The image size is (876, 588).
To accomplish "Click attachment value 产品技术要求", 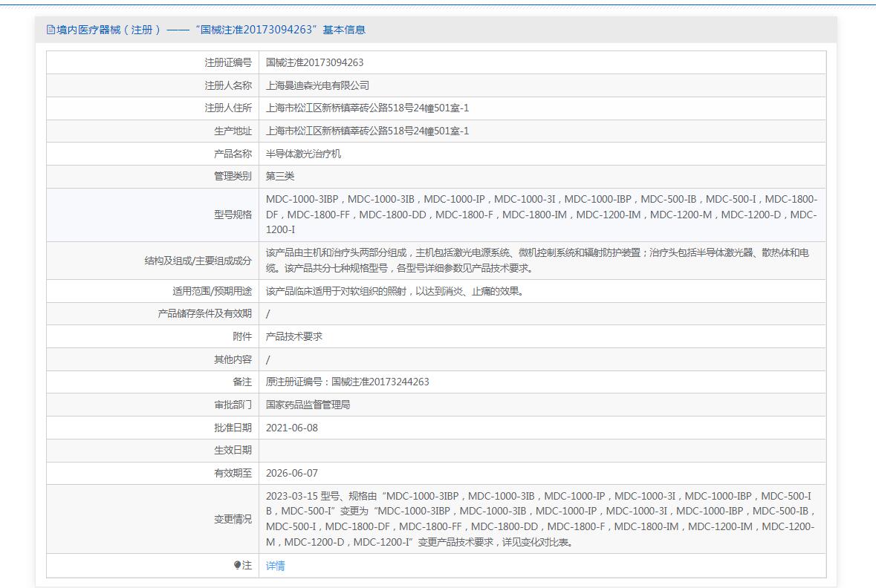I will pyautogui.click(x=294, y=336).
